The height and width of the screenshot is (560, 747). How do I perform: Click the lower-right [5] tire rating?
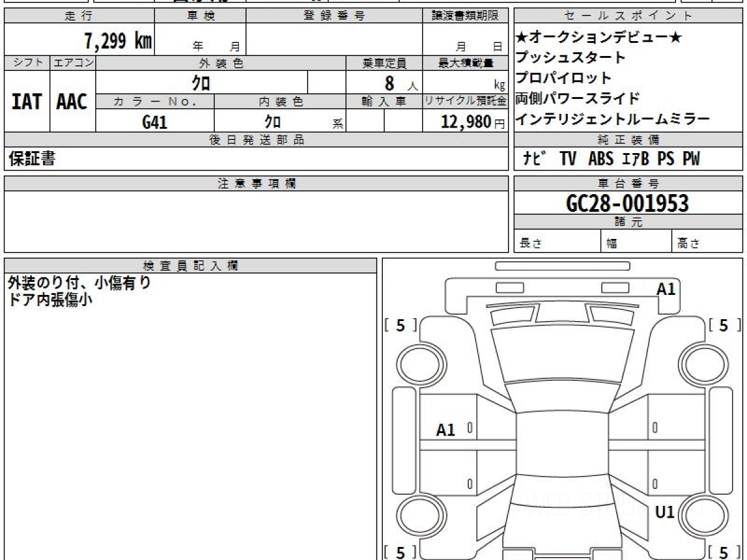(725, 551)
